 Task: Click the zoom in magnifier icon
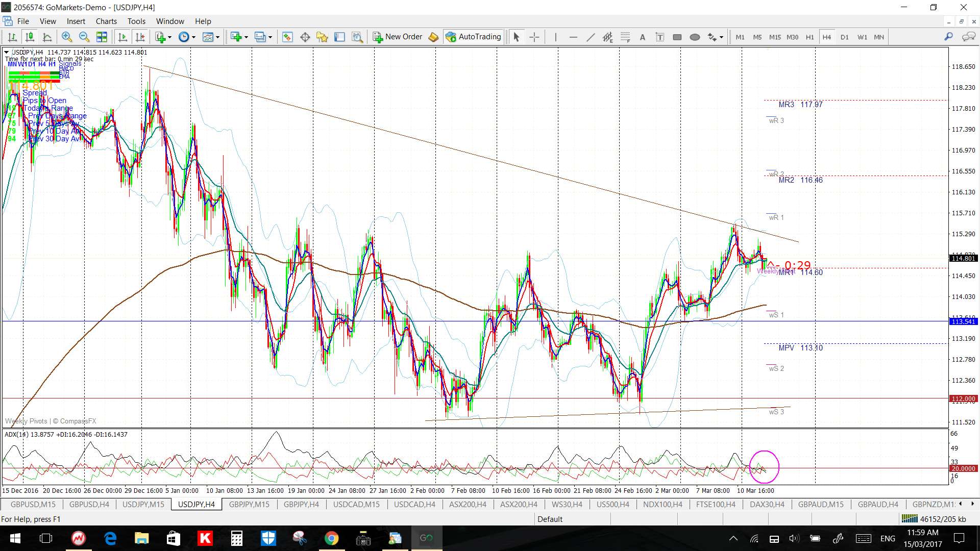coord(66,37)
